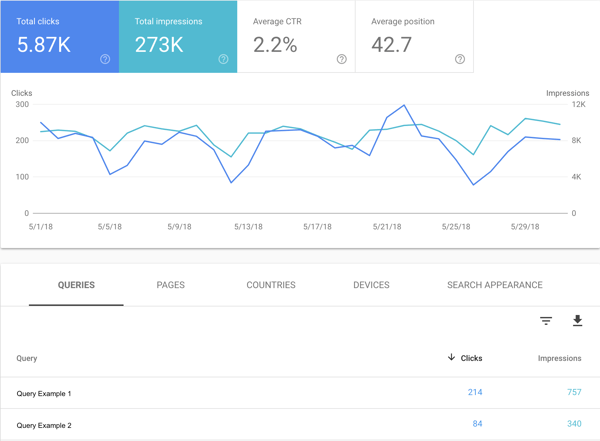Screen dimensions: 600x441
Task: Click help icon on Total clicks card
Action: pos(105,60)
